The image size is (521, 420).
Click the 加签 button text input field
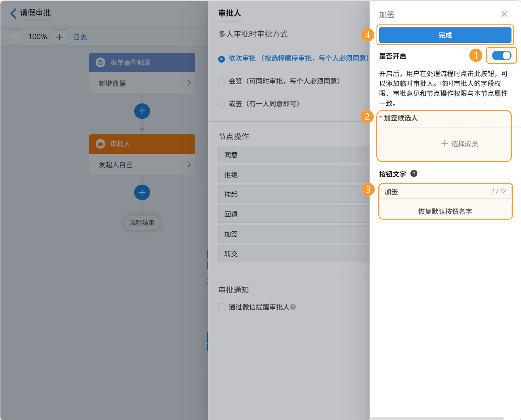pyautogui.click(x=436, y=191)
